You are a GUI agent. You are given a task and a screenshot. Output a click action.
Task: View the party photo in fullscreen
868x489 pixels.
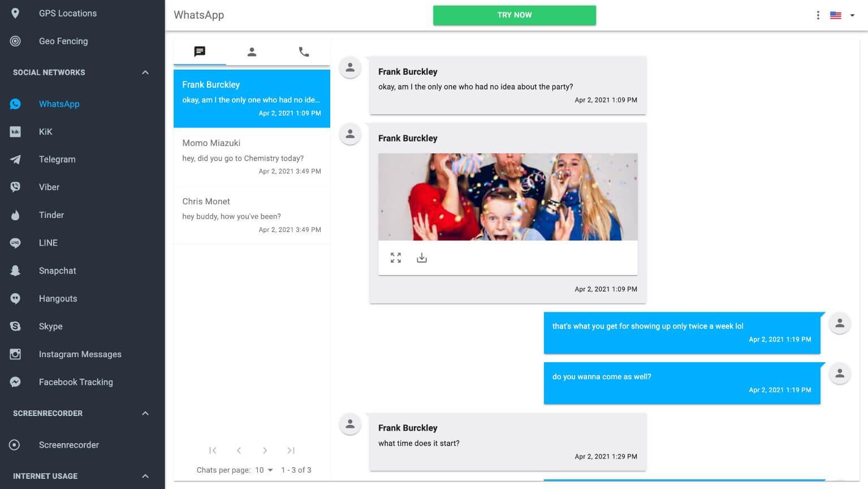395,258
